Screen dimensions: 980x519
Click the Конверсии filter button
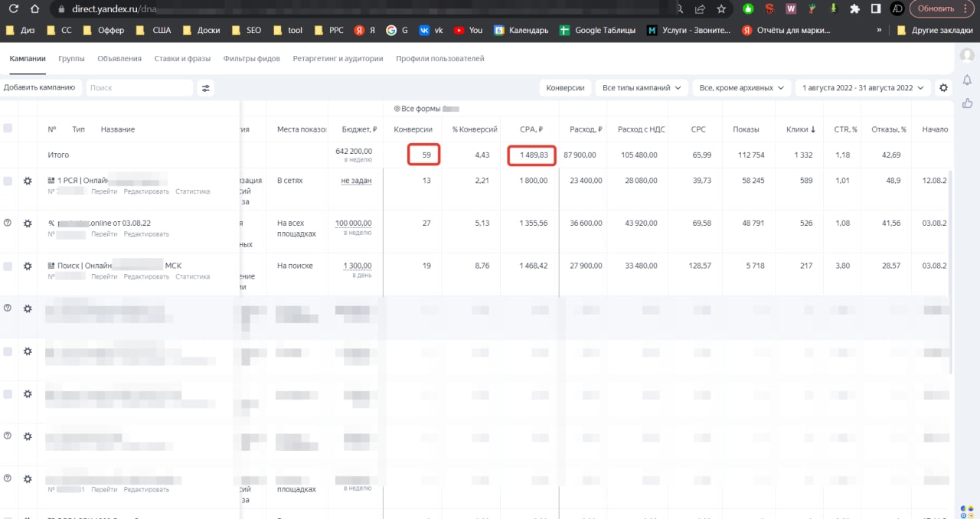point(565,88)
